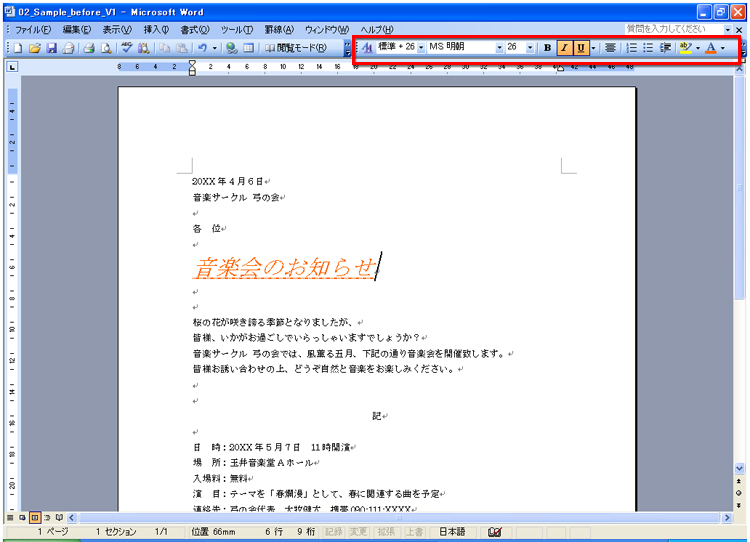Jump to previous page with double-up arrow

point(739,481)
